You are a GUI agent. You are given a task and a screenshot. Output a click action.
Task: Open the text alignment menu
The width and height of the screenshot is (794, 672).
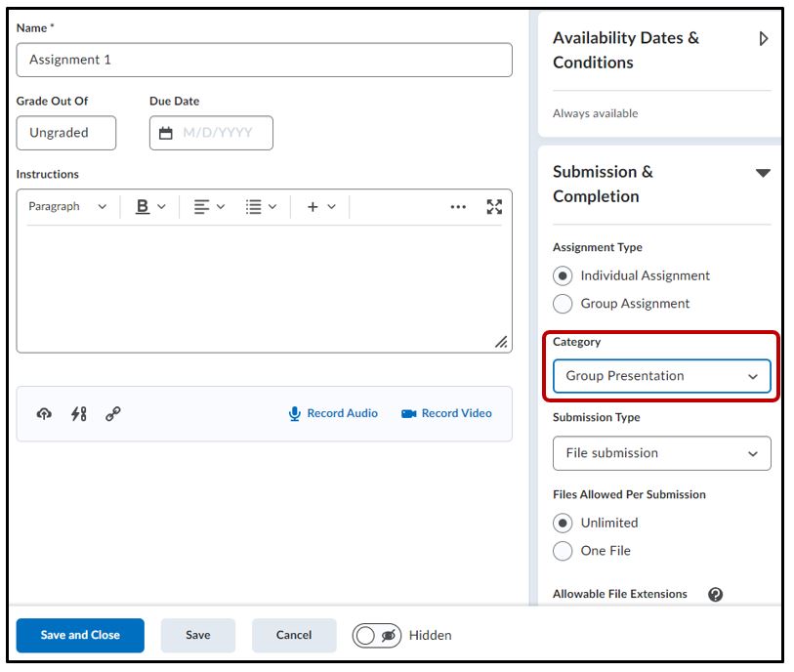(209, 207)
